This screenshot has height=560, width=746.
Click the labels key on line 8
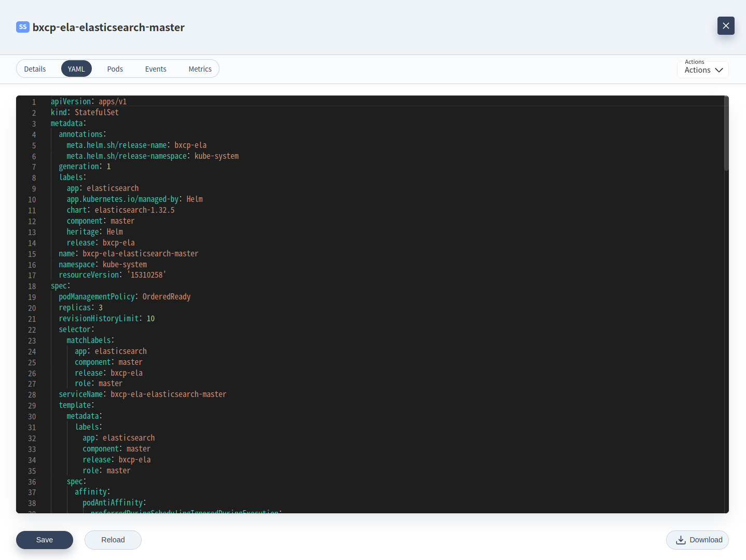coord(71,177)
